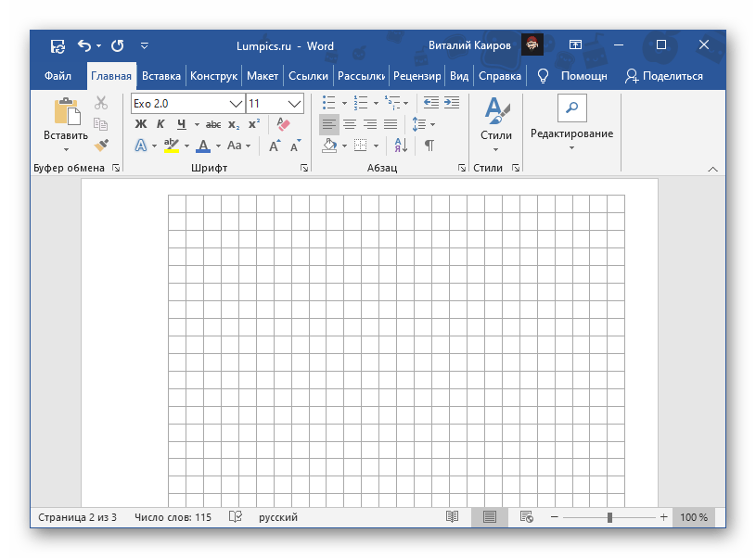Viewport: 756px width, 558px height.
Task: Open the bullet list dropdown arrow
Action: (x=344, y=104)
